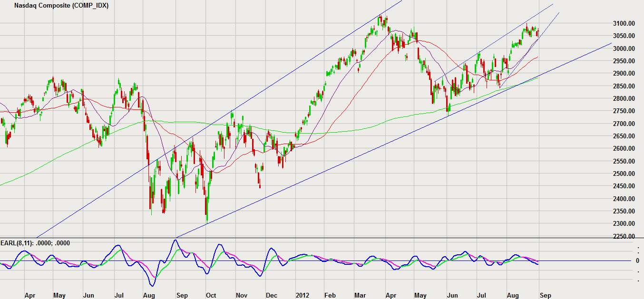The height and width of the screenshot is (299, 644).
Task: Click the Feb month marker
Action: (329, 295)
